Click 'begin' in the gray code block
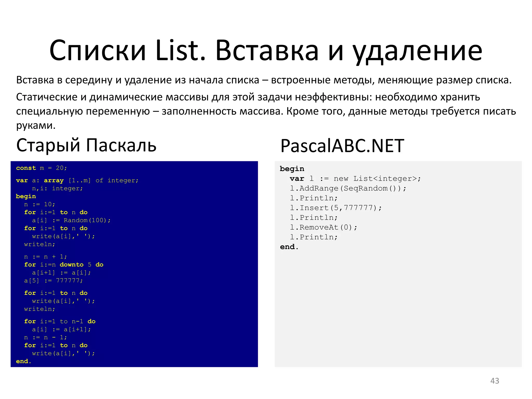This screenshot has width=532, height=399. click(x=292, y=169)
